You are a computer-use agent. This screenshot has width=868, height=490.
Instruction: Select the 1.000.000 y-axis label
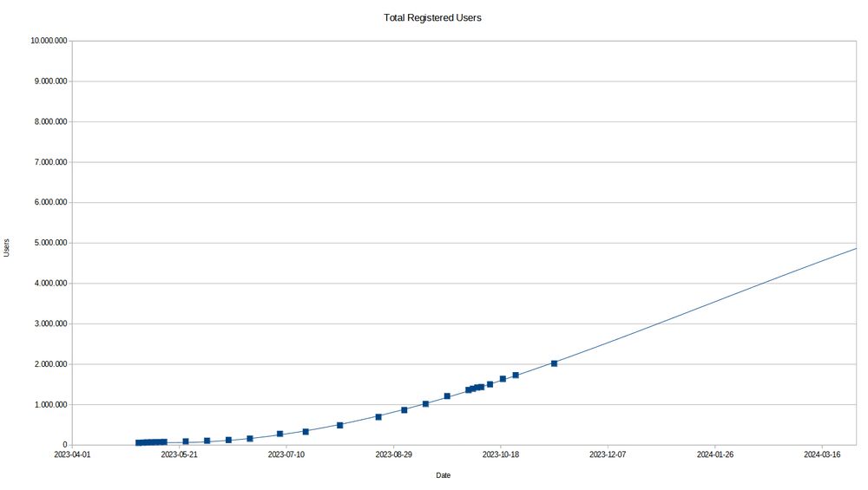pyautogui.click(x=51, y=404)
